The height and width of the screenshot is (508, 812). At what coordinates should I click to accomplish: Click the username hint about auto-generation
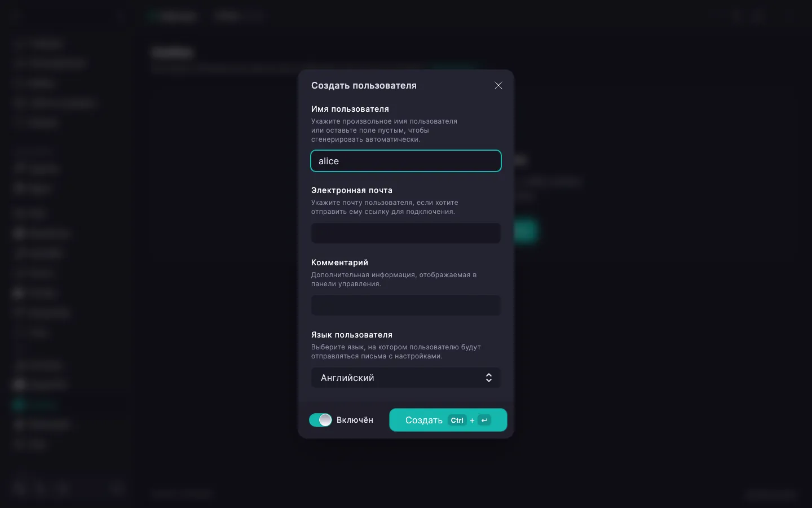[384, 130]
